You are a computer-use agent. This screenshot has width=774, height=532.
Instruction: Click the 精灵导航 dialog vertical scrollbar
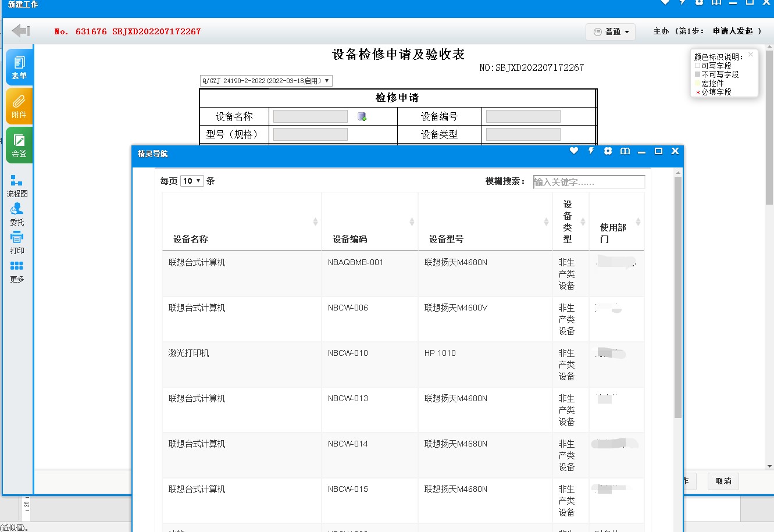(677, 297)
